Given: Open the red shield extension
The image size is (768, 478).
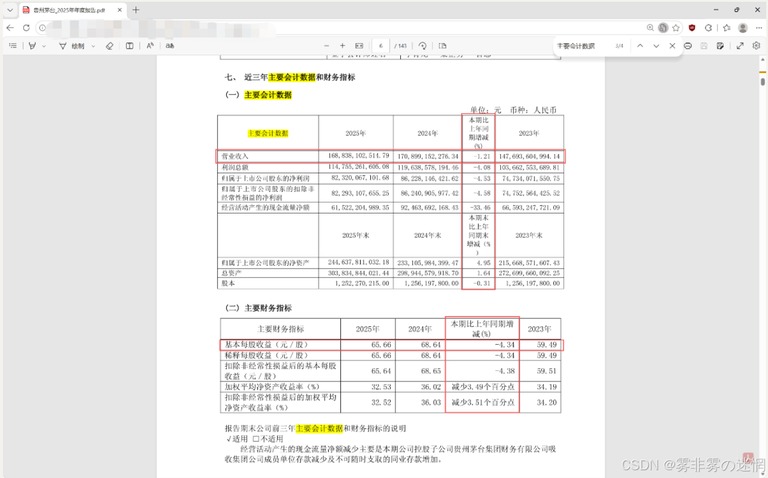Looking at the screenshot, I should [692, 28].
